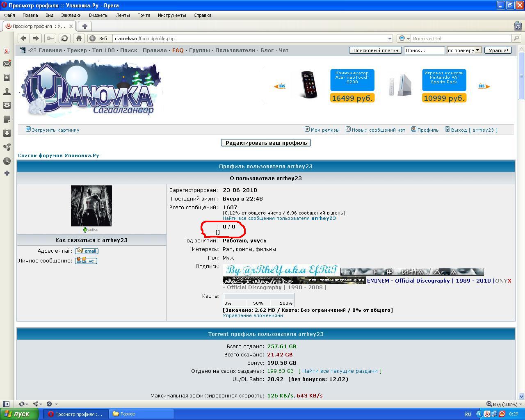Open the Widgets gear panel

click(7, 105)
